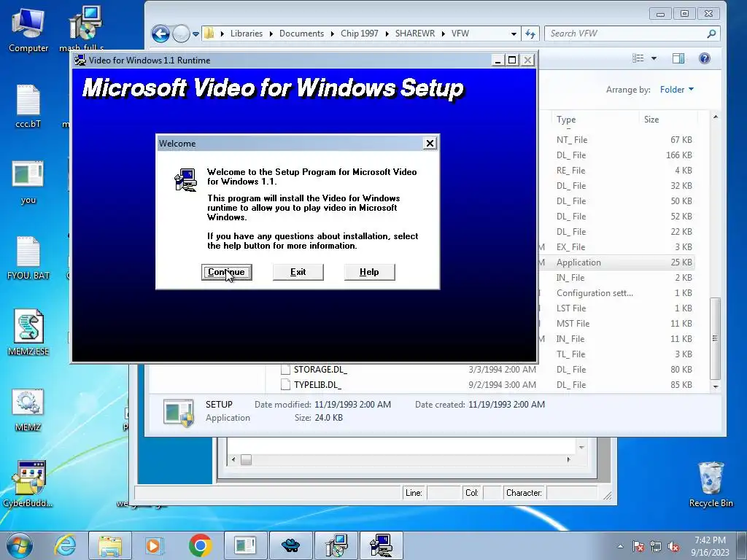Click the refresh button beside address bar
Screen dimensions: 747x560
pos(530,34)
